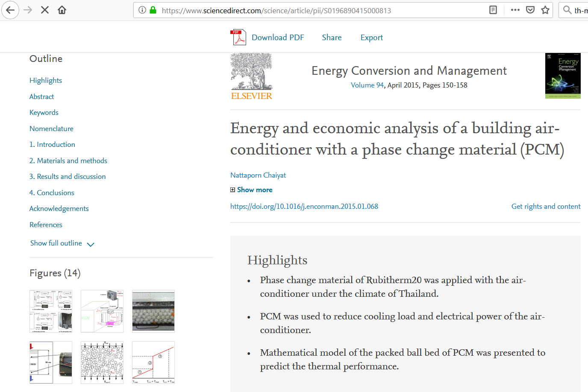Open author Nattaporn Chaiyat link
The height and width of the screenshot is (392, 588).
(x=258, y=175)
